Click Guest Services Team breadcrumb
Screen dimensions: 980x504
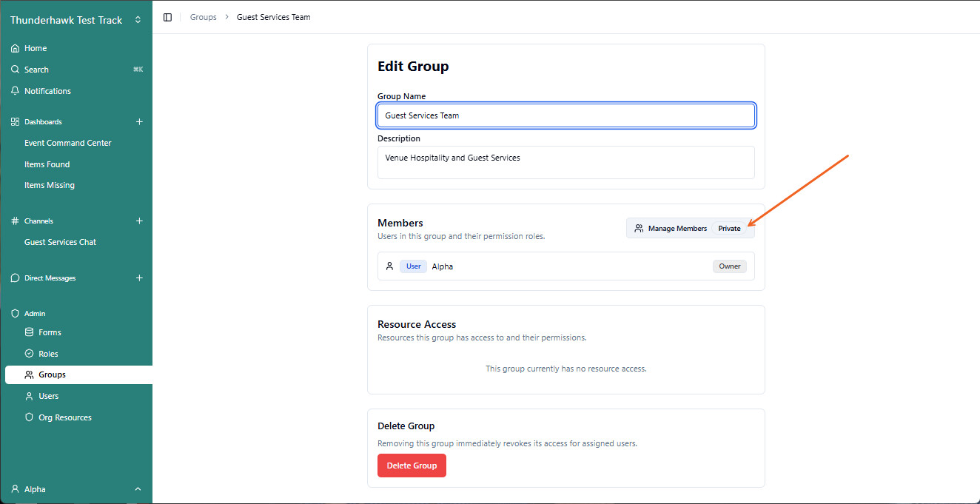pos(274,17)
